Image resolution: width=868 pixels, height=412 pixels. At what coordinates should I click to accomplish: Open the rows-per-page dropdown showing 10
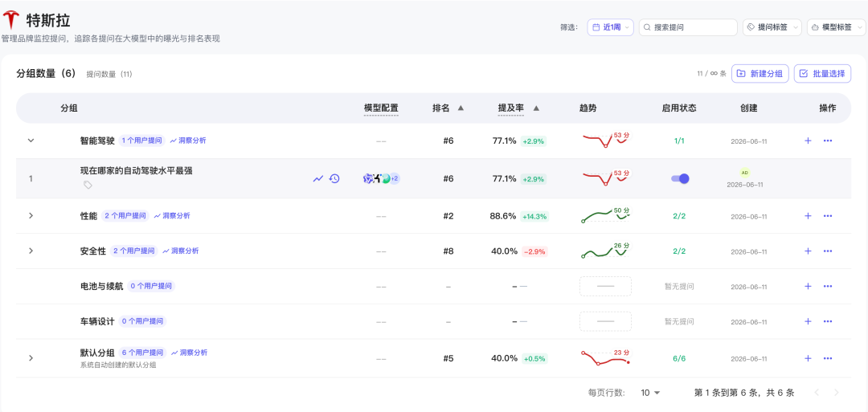(x=650, y=393)
